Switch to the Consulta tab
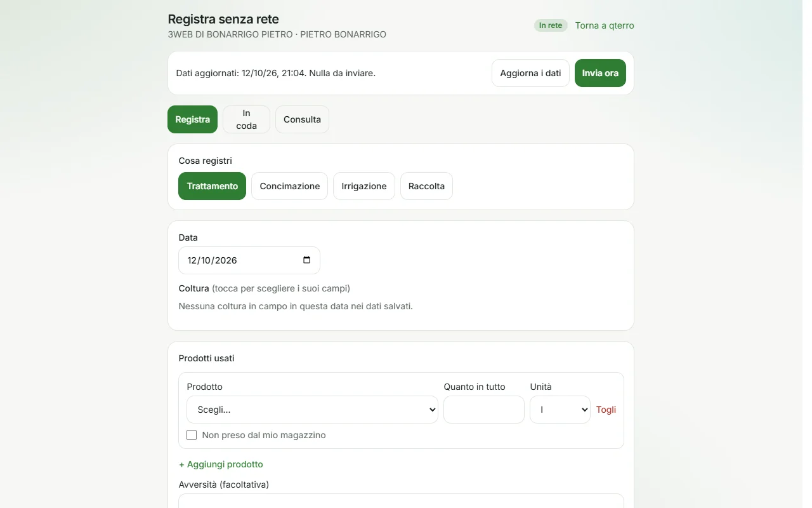Screen dimensions: 812x508 [x=302, y=119]
